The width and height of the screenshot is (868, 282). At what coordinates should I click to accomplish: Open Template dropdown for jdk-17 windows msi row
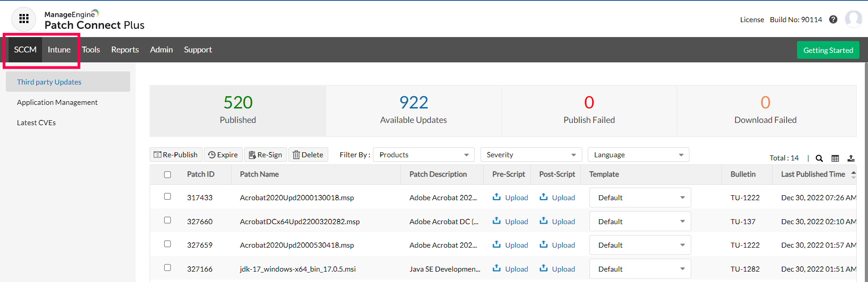(x=640, y=269)
